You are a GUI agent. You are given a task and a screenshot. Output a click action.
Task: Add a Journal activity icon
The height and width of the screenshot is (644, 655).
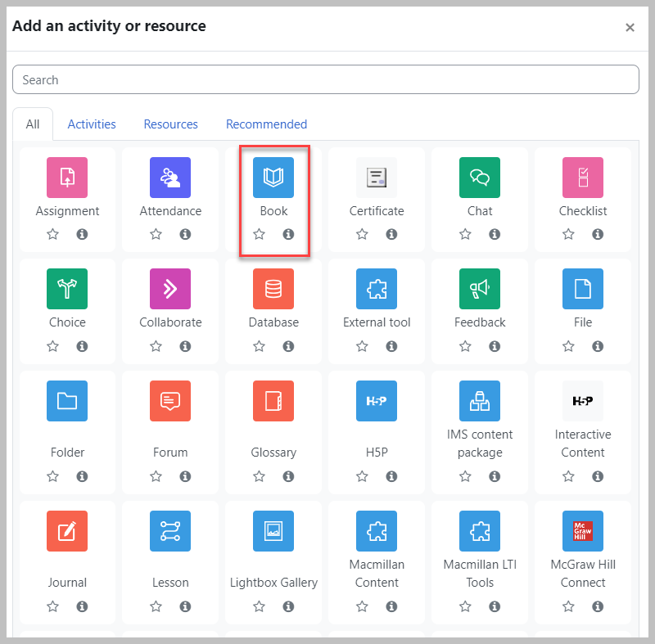[x=67, y=531]
